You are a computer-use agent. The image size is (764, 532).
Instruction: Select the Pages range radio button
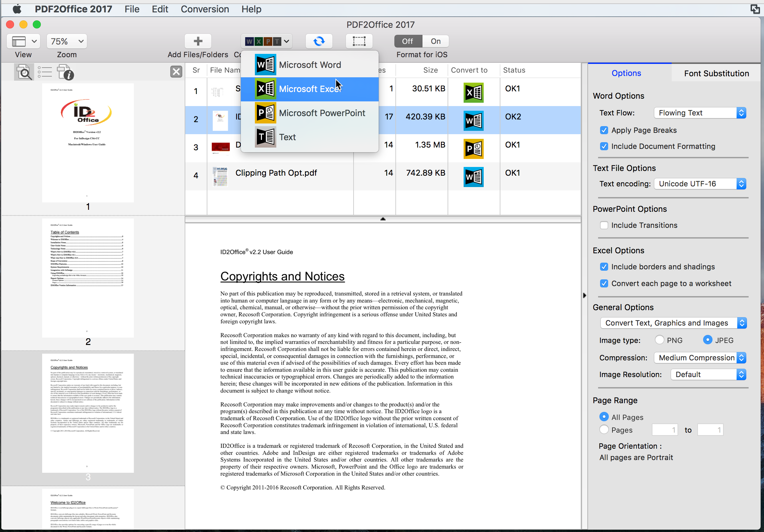tap(604, 429)
